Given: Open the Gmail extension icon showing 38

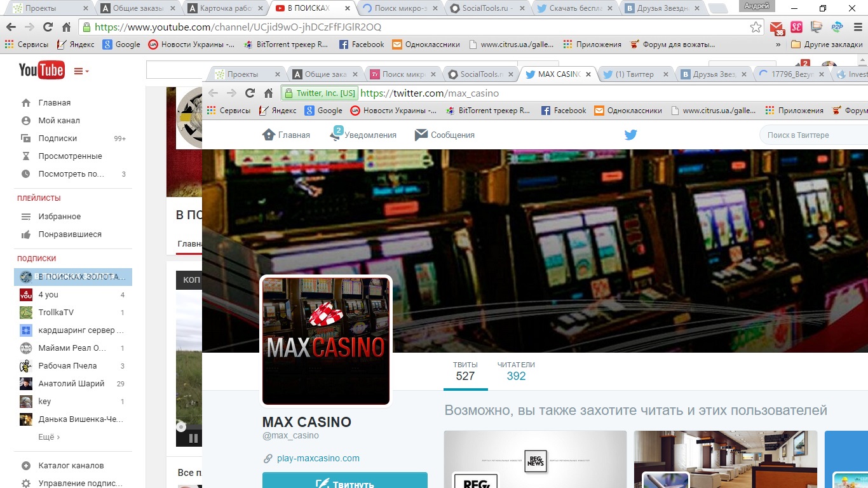Looking at the screenshot, I should click(776, 27).
